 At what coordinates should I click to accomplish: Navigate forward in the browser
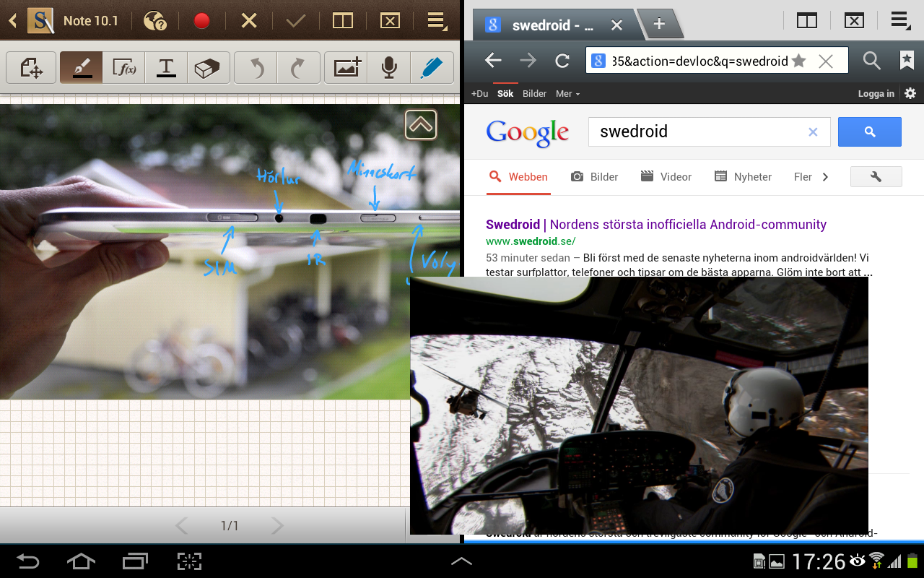[528, 61]
